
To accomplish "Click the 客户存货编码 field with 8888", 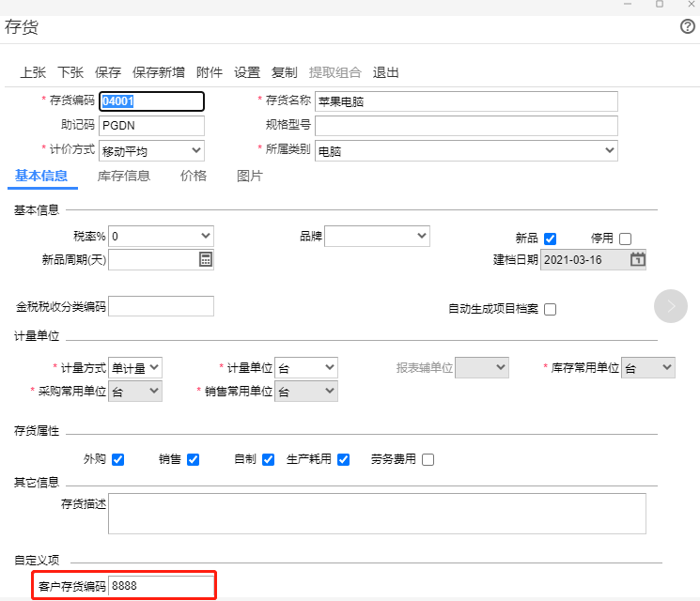I will (162, 586).
